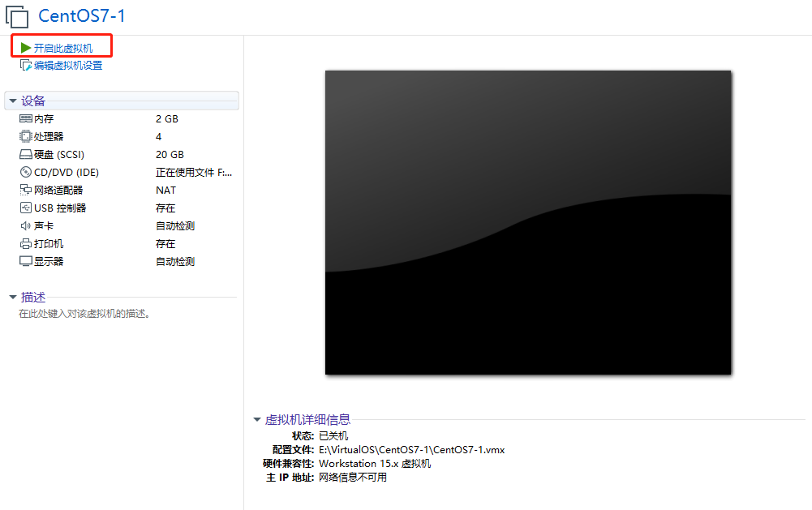The height and width of the screenshot is (510, 812).
Task: Click the processor count value 4
Action: 158,137
